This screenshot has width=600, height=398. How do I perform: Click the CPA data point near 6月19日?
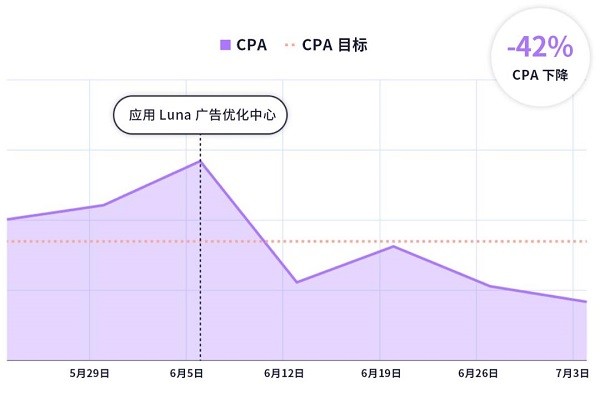pos(394,246)
